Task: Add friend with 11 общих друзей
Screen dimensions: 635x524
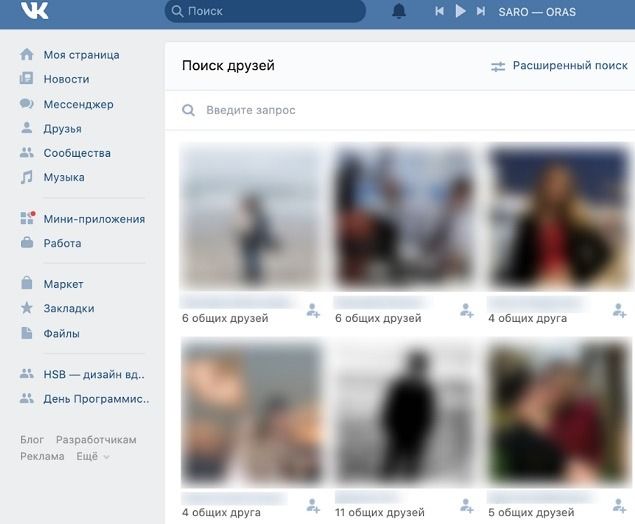Action: coord(467,506)
